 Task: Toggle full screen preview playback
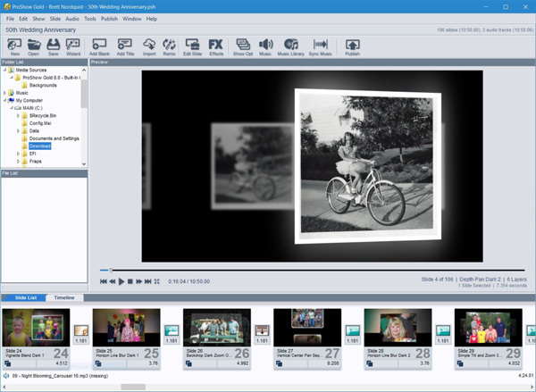[157, 281]
